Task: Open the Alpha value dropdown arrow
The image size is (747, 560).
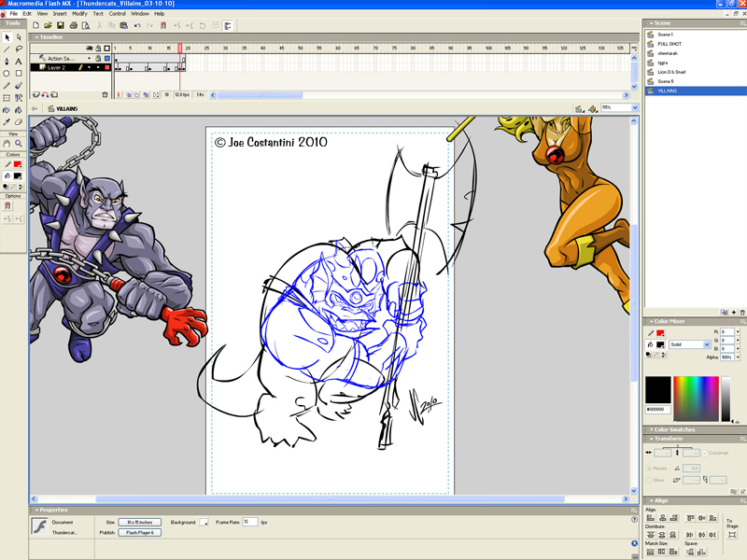Action: [738, 357]
